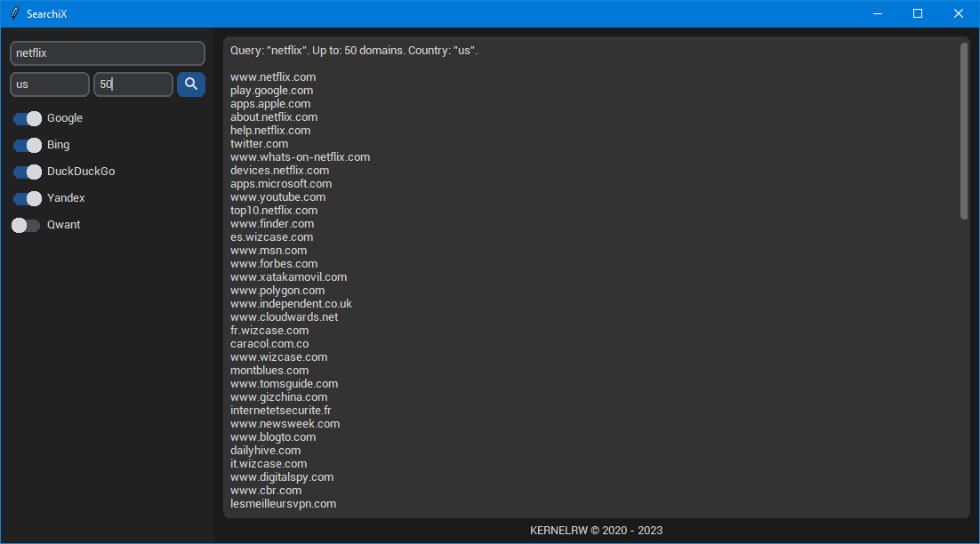This screenshot has height=544, width=980.
Task: Click www.gizchina.com result
Action: pos(278,396)
